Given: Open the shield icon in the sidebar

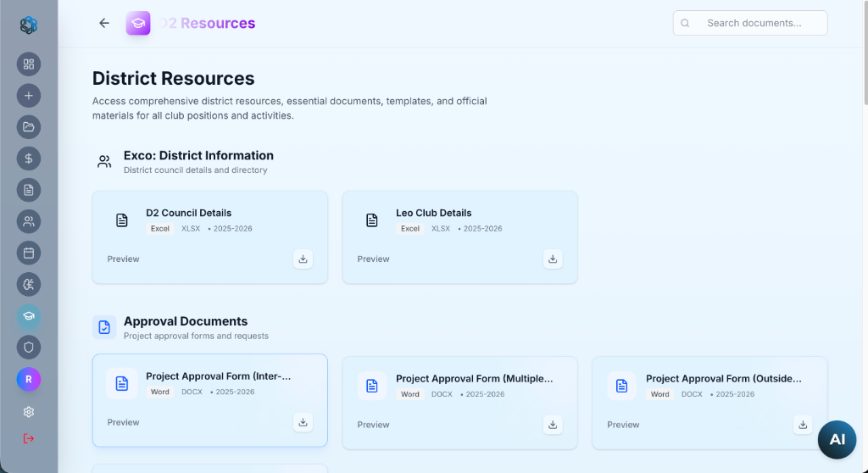Looking at the screenshot, I should click(29, 348).
